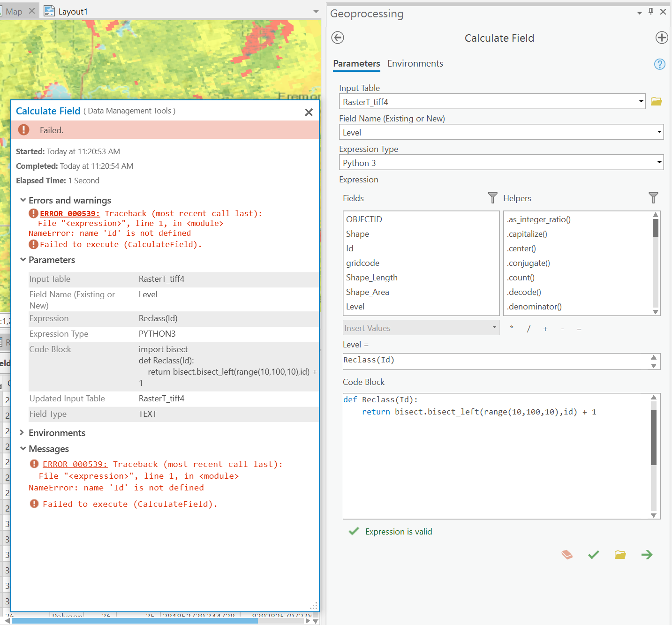Close the Map tab
This screenshot has height=625, width=672.
click(32, 11)
